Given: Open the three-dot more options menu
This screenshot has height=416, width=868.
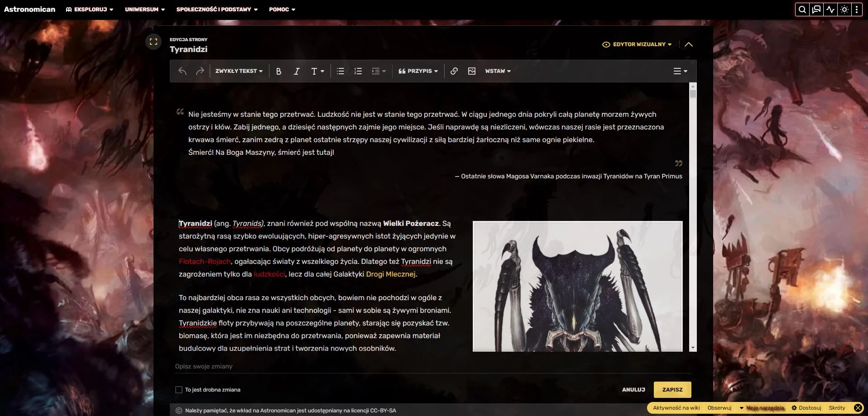Looking at the screenshot, I should (x=857, y=10).
